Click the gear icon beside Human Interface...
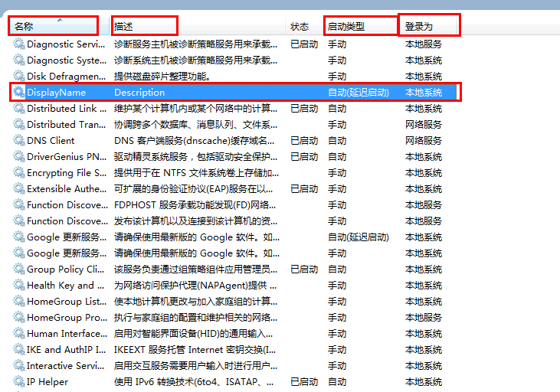 (x=19, y=333)
